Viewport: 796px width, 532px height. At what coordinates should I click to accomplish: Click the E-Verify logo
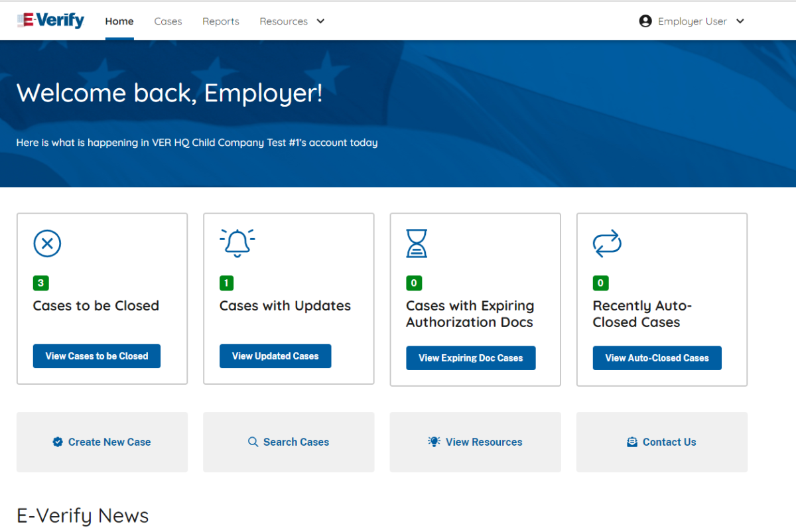(x=51, y=21)
